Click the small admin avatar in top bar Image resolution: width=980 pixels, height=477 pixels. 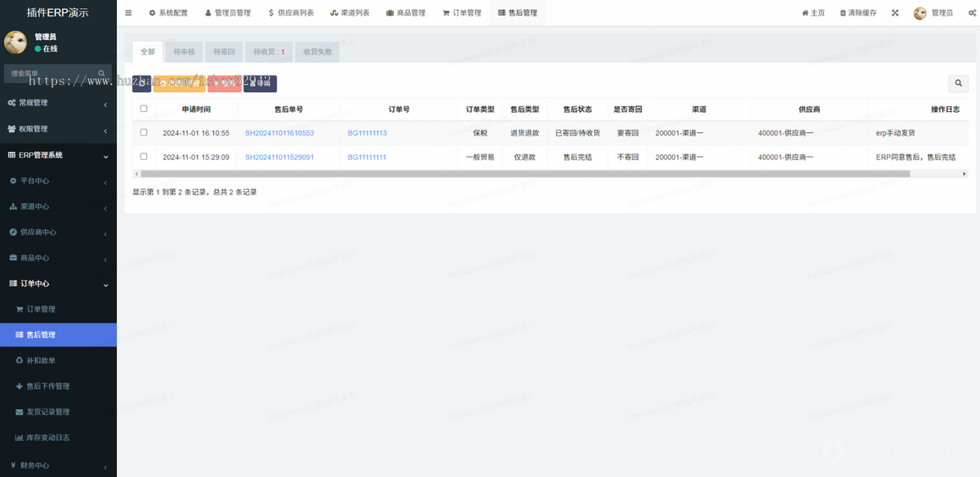tap(920, 13)
